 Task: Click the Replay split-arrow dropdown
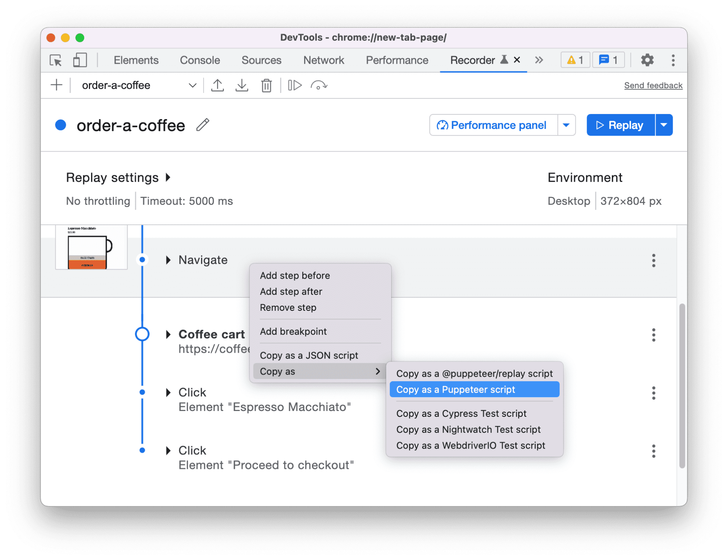coord(663,125)
